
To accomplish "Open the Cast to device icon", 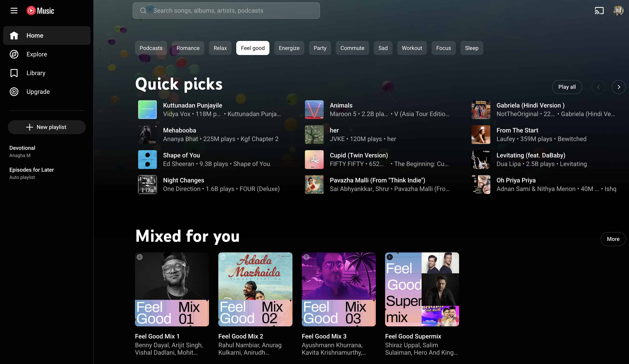I will point(599,11).
